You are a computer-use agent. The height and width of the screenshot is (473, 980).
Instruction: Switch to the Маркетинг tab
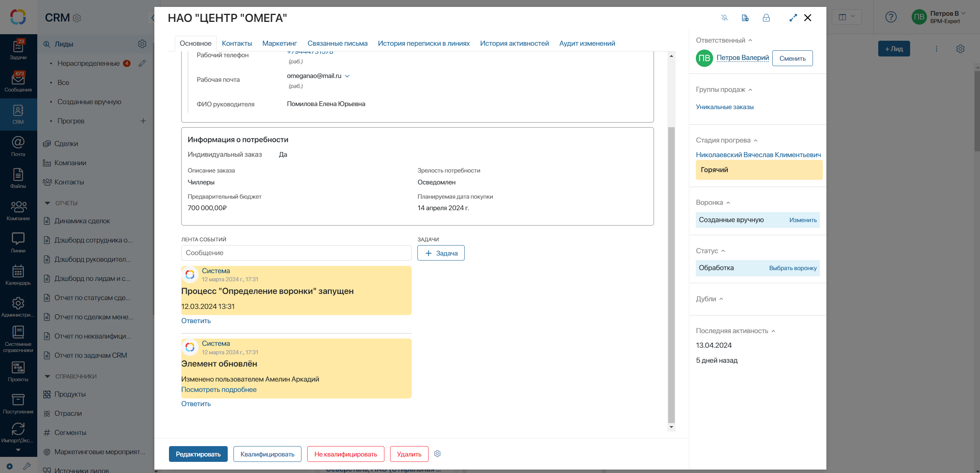click(x=280, y=43)
